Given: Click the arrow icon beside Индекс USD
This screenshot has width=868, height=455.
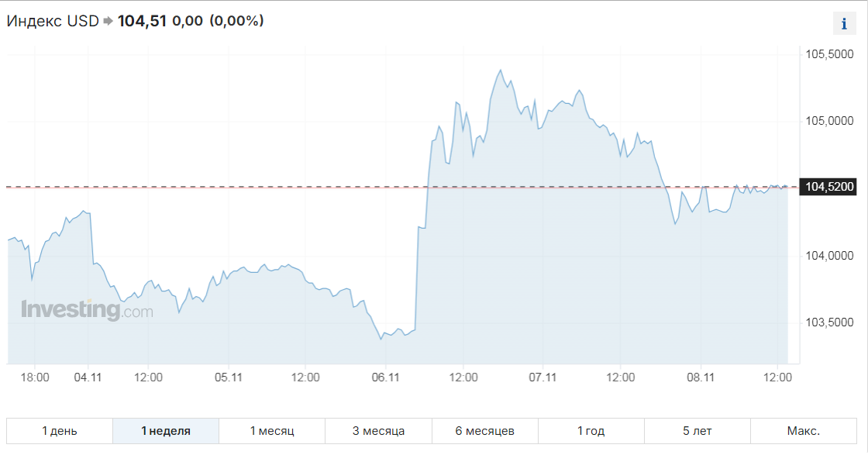Looking at the screenshot, I should (x=108, y=21).
